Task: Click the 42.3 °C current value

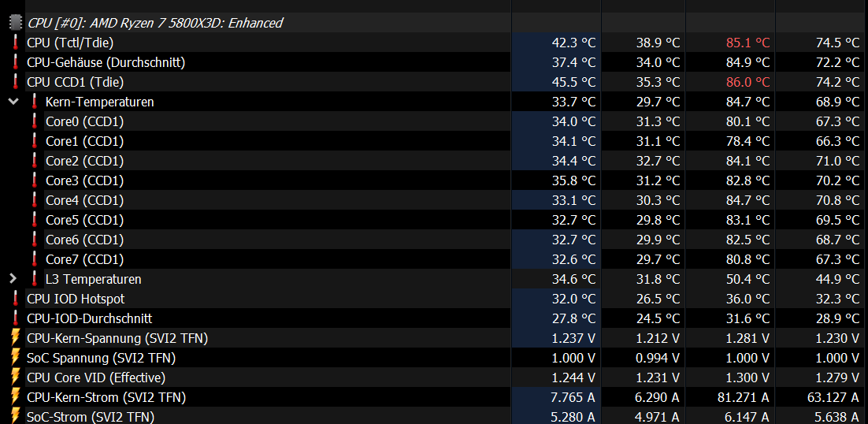Action: [574, 43]
